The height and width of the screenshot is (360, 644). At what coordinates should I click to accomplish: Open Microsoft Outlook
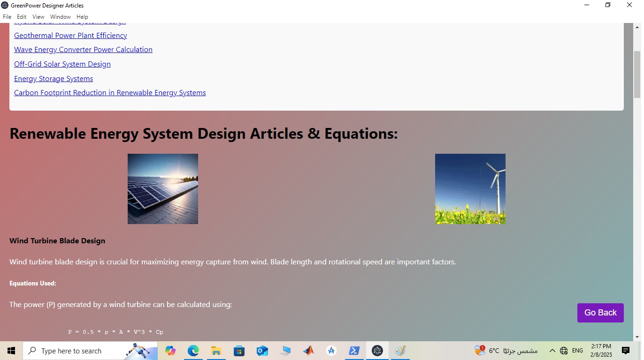pyautogui.click(x=262, y=350)
